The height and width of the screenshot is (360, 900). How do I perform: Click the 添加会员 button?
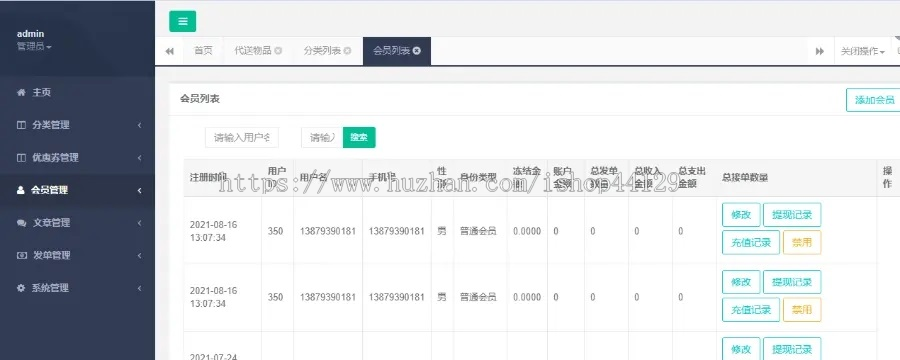(x=874, y=100)
